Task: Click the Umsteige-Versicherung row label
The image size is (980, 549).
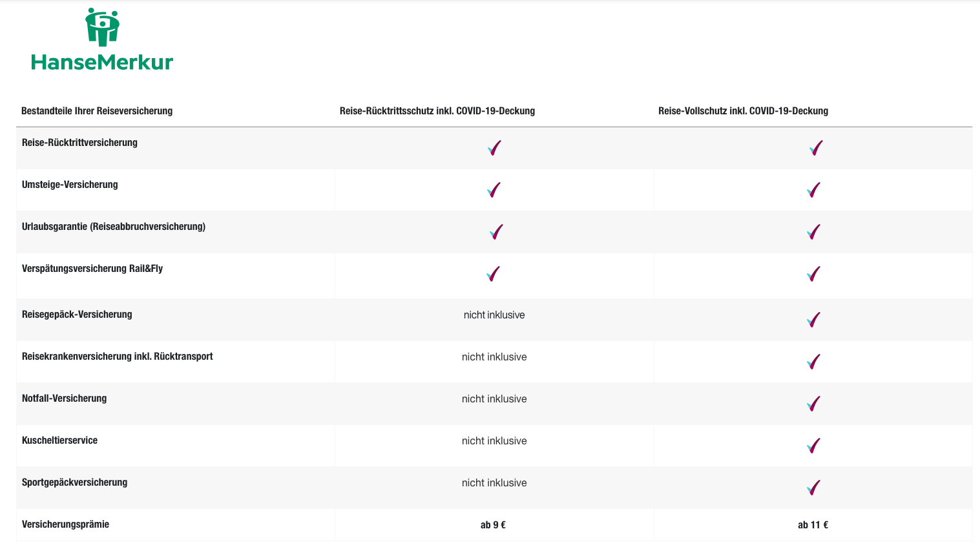Action: [x=70, y=185]
